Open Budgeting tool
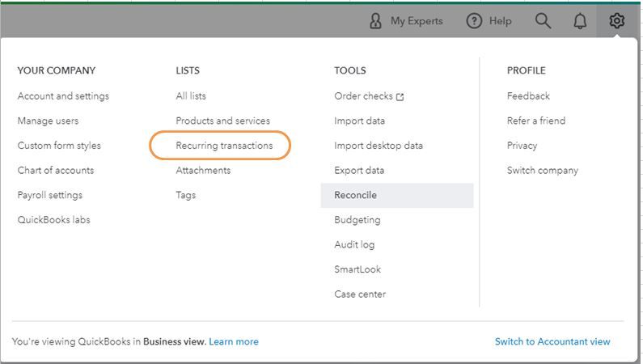 357,220
